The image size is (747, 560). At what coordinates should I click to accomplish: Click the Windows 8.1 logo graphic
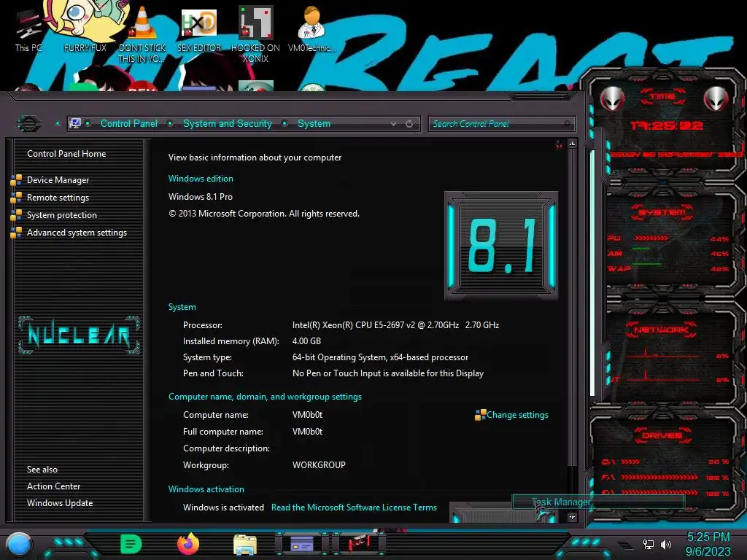(x=501, y=245)
